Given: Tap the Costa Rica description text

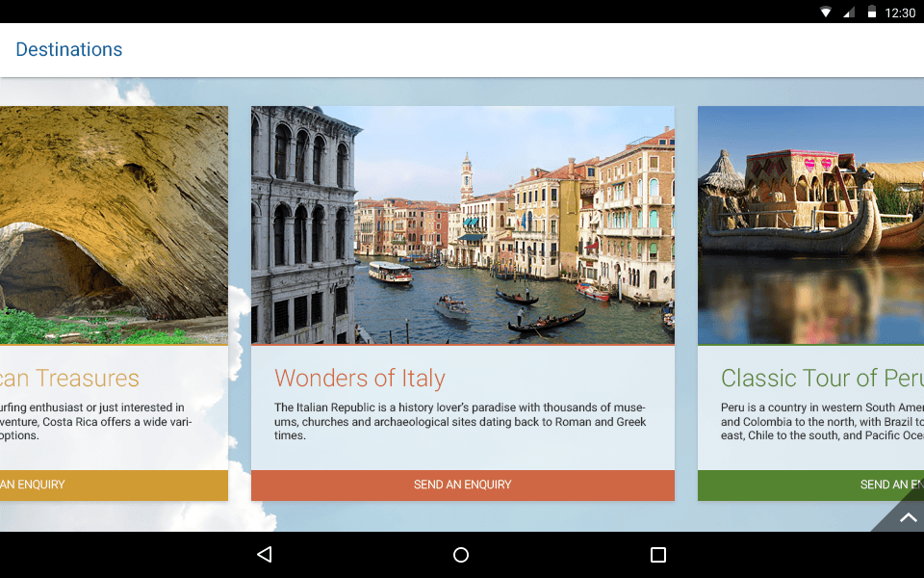Looking at the screenshot, I should tap(96, 422).
